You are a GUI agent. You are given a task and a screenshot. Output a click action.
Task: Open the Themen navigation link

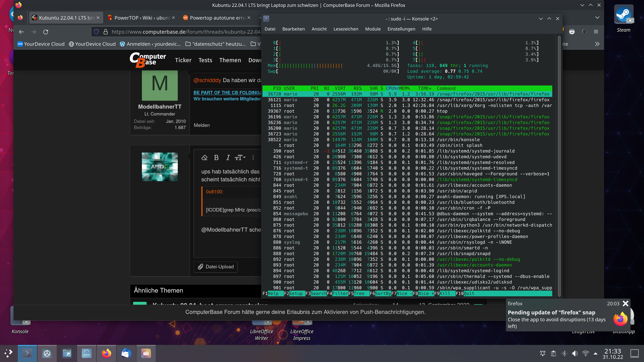(x=230, y=60)
